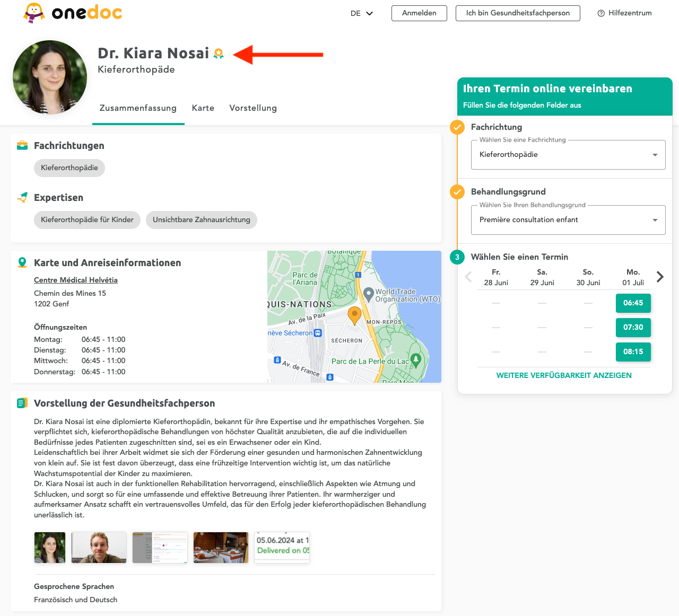Screen dimensions: 679x616
Task: Open the Vorstellung tab
Action: (253, 108)
